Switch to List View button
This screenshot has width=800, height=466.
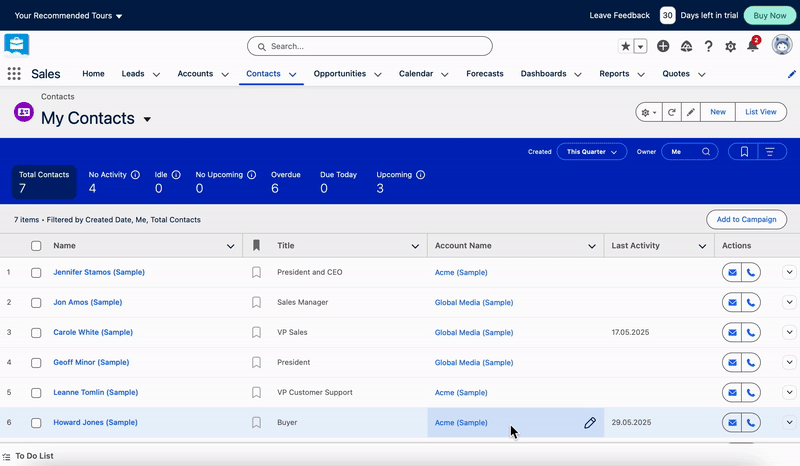tap(761, 112)
